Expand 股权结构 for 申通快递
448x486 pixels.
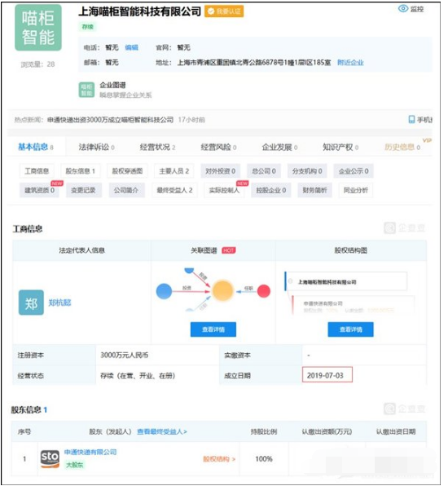pos(219,459)
